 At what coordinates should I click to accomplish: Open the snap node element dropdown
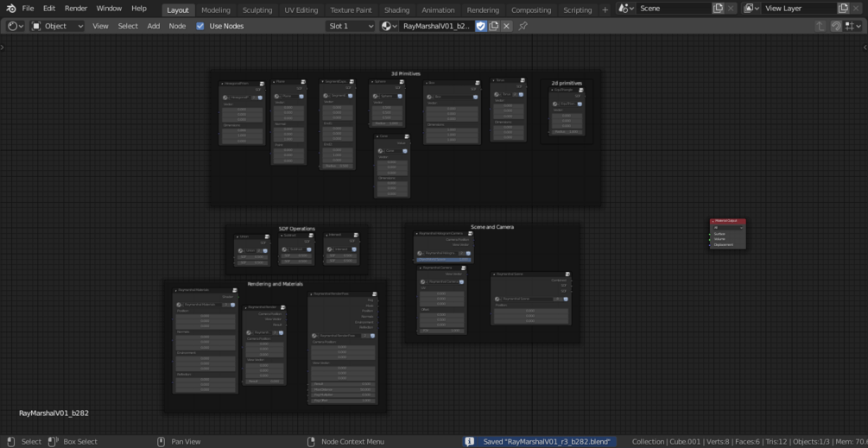tap(852, 26)
